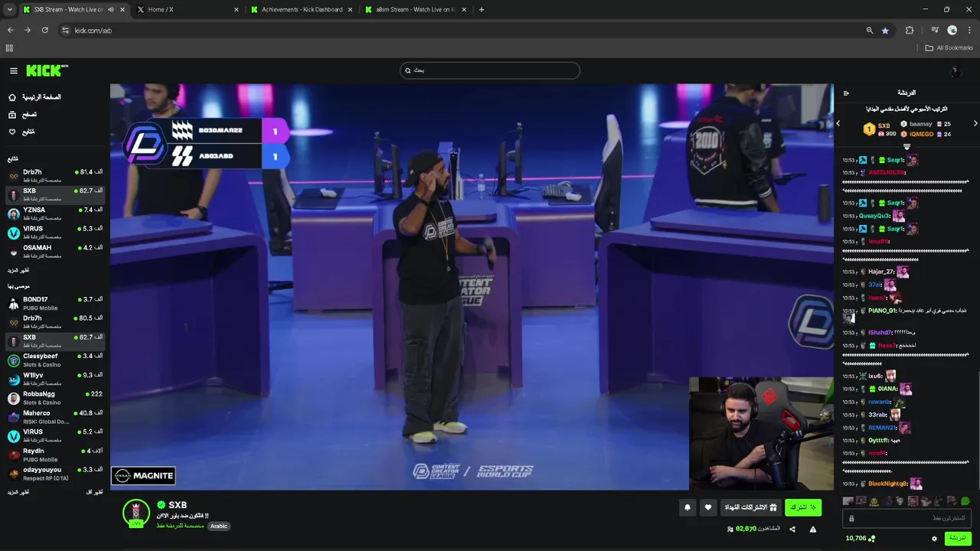980x551 pixels.
Task: Switch to Achievements - Kick Dashboard tab
Action: 301,10
